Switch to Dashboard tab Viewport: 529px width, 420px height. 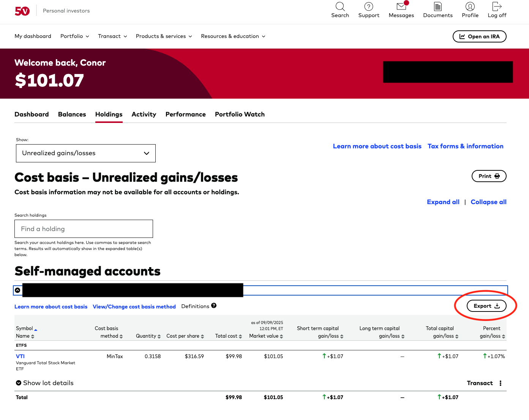pyautogui.click(x=32, y=114)
